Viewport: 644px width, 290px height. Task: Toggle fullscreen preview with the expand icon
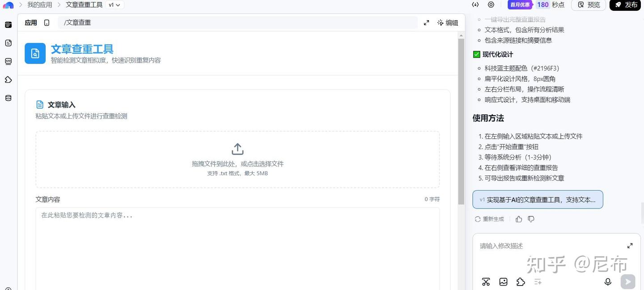(x=426, y=22)
